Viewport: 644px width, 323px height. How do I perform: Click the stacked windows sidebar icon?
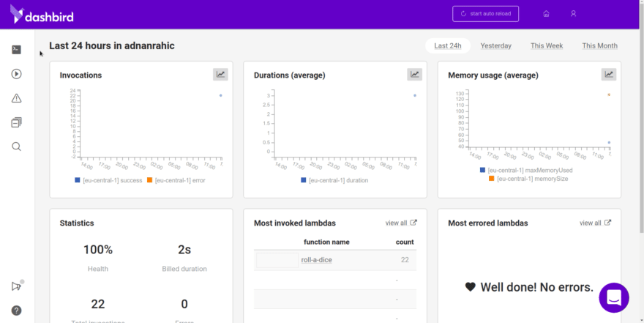(x=17, y=122)
